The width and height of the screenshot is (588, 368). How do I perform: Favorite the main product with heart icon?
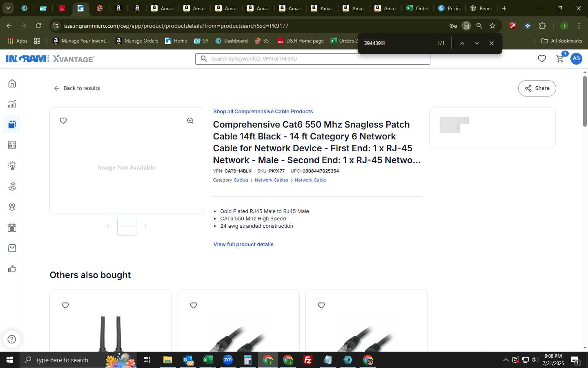click(x=63, y=121)
